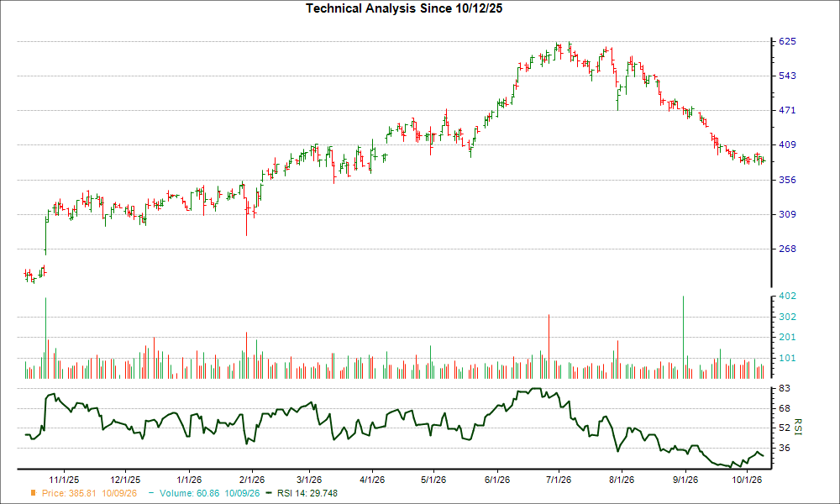Click the vertical RSI axis title
The height and width of the screenshot is (504, 840).
(x=798, y=427)
